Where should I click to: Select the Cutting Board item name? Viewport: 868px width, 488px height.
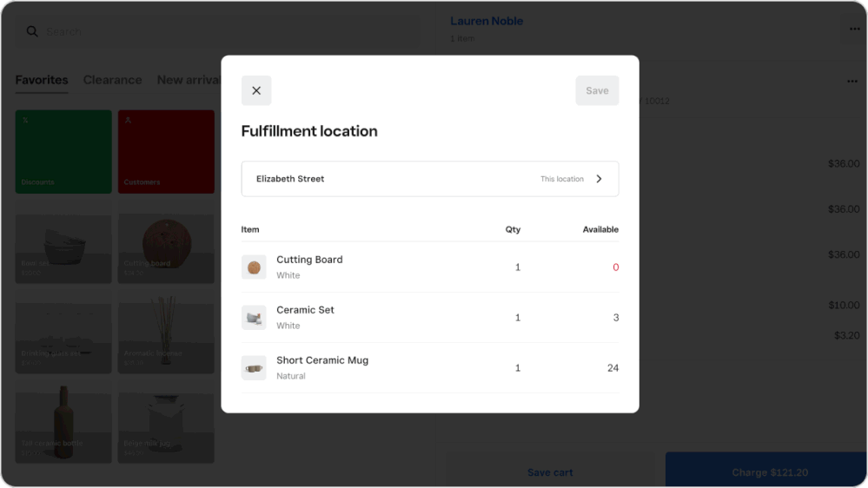[309, 260]
